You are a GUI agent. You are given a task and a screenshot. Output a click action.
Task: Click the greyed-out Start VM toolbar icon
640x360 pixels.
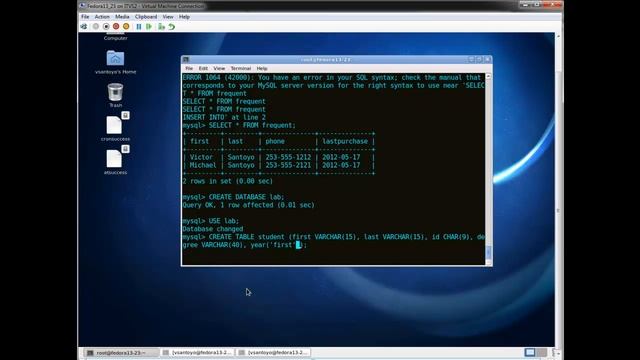pyautogui.click(x=96, y=27)
